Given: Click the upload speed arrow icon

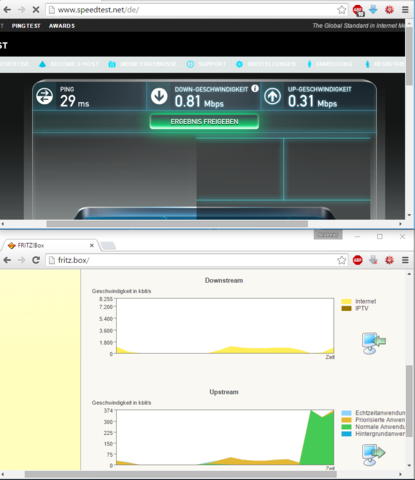Looking at the screenshot, I should 272,96.
